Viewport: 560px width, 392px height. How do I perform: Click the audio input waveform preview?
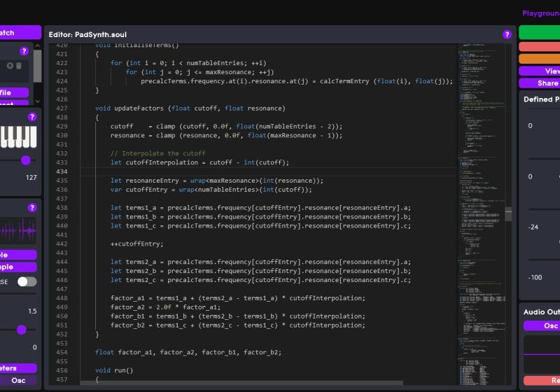(18, 230)
